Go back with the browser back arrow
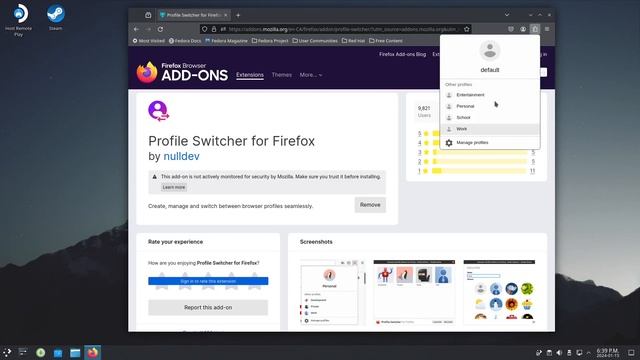The width and height of the screenshot is (640, 360). click(136, 29)
